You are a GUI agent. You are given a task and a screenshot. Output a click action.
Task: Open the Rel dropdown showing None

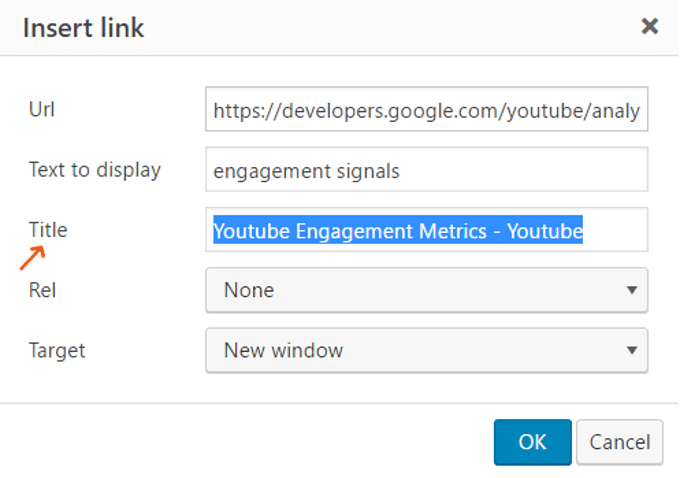(427, 290)
